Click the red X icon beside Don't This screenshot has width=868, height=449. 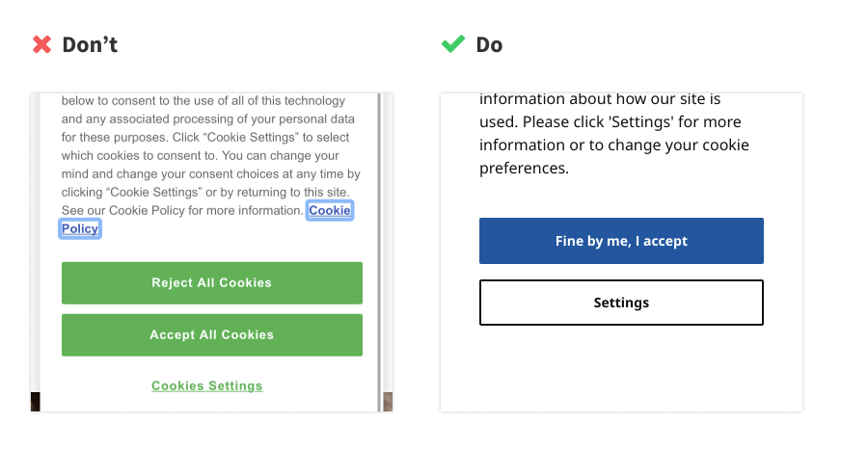click(x=41, y=44)
